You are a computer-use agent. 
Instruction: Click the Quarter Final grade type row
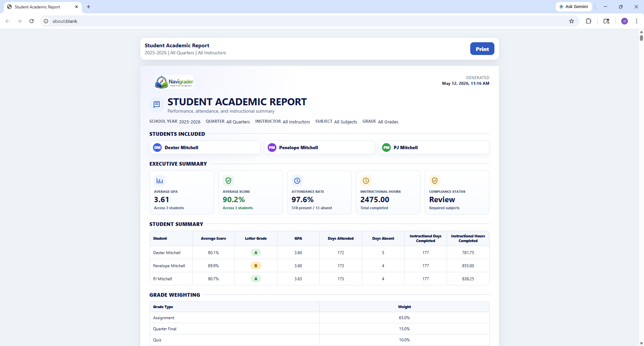(319, 329)
